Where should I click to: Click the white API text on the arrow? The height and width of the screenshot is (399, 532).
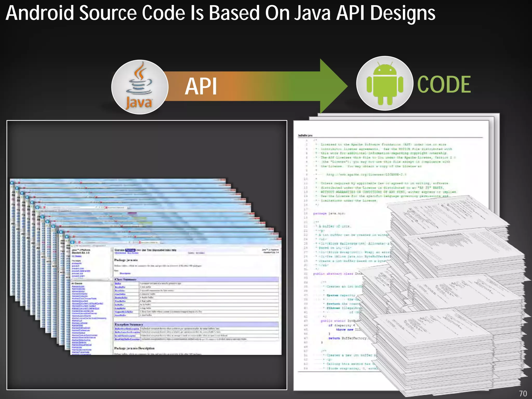[x=201, y=87]
